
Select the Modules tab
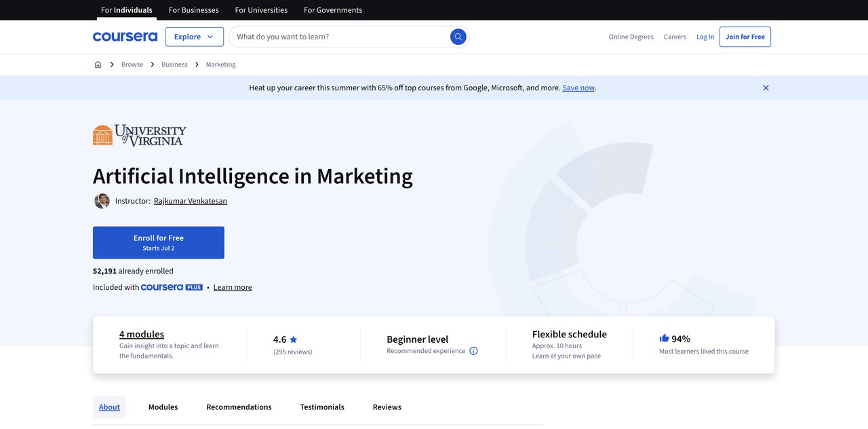163,407
